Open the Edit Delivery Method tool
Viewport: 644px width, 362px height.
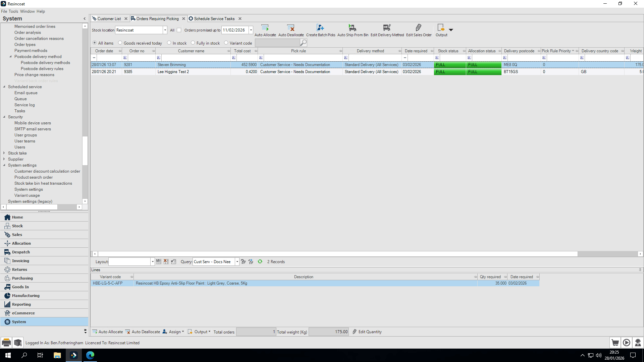coord(387,27)
